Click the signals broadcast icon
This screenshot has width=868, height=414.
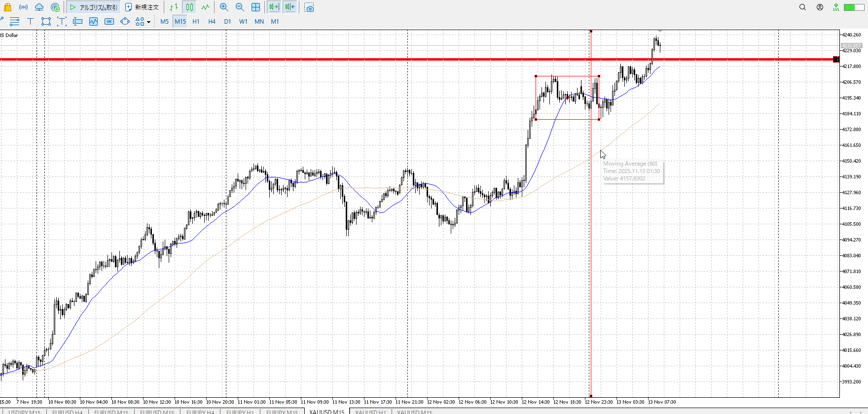[23, 7]
